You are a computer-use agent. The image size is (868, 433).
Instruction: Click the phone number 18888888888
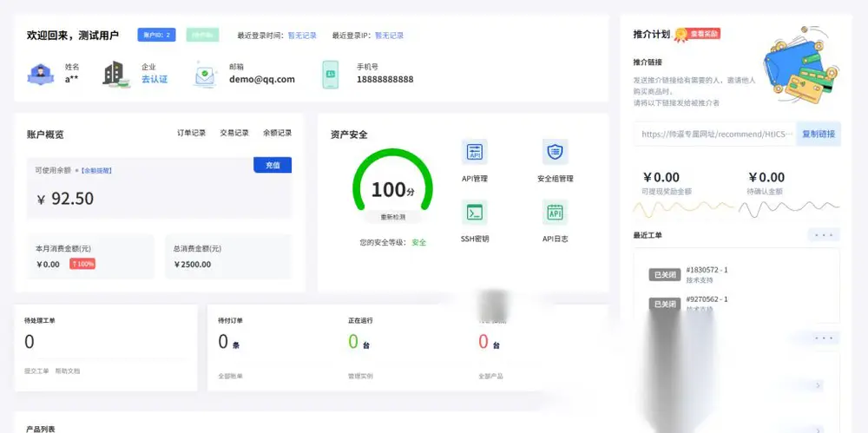(385, 79)
